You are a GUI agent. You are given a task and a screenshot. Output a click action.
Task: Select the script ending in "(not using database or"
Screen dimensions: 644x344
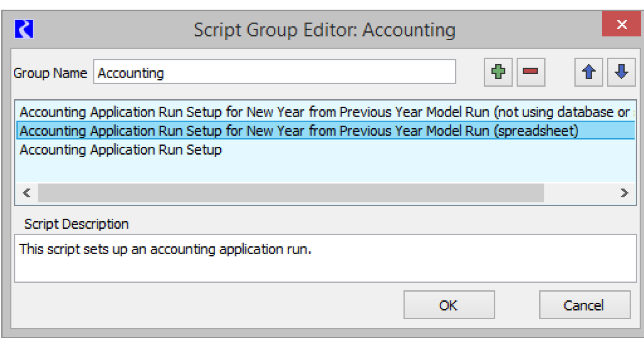pyautogui.click(x=325, y=112)
